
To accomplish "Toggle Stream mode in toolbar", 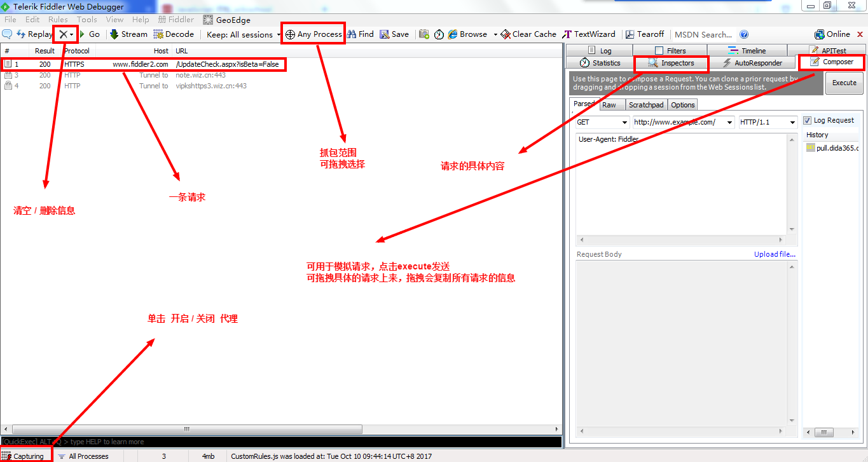I will [128, 34].
